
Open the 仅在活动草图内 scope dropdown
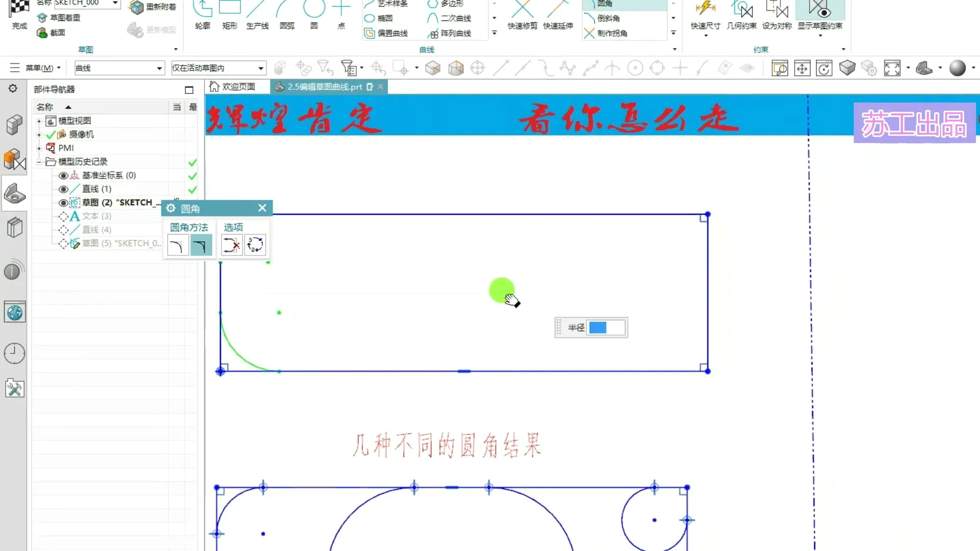(x=260, y=67)
